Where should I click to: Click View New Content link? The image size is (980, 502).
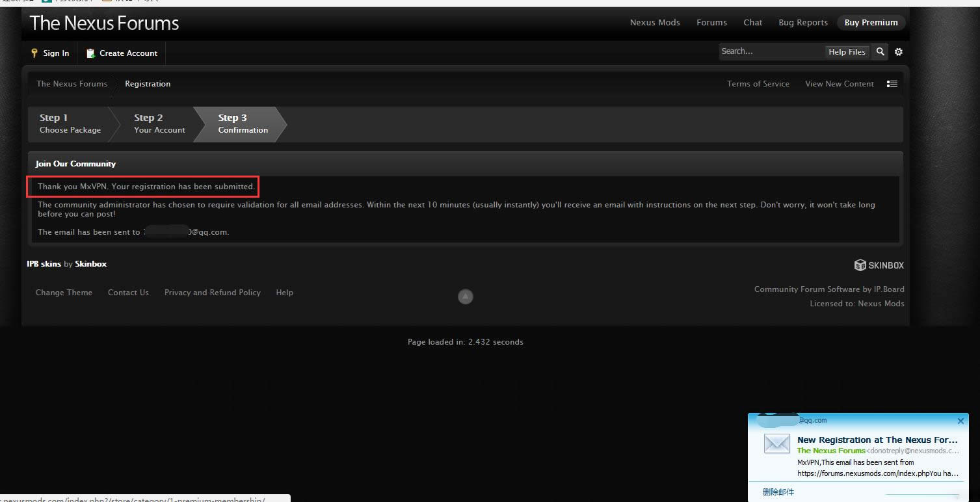[x=839, y=84]
